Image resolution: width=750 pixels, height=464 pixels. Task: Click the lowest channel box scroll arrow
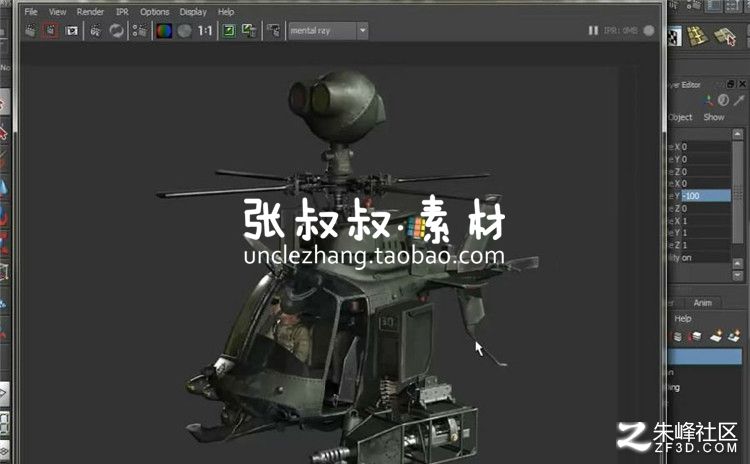[x=738, y=276]
